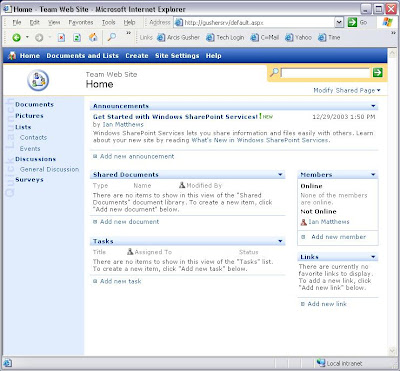Open the browser Search magnifier icon
Image resolution: width=400 pixels, height=371 pixels.
tap(112, 37)
